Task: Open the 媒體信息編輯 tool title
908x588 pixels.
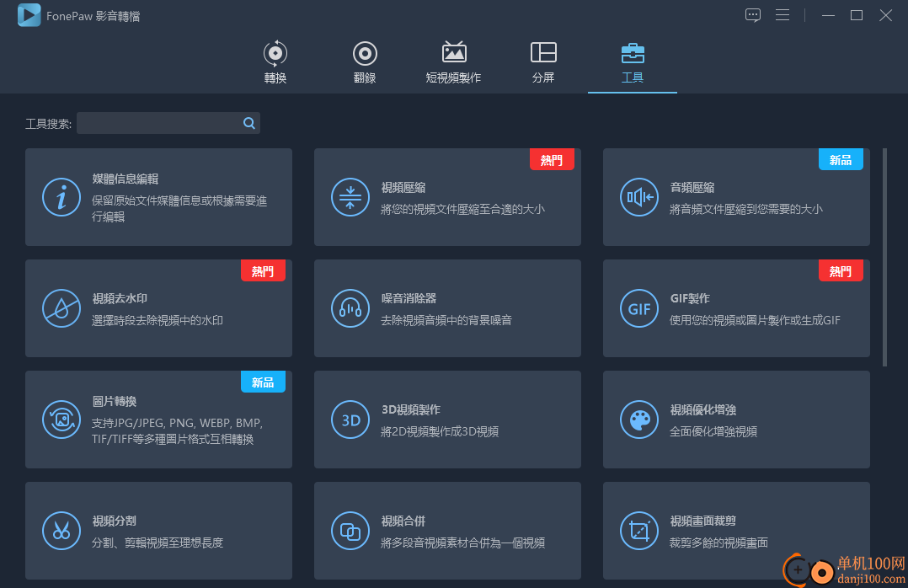Action: point(125,179)
